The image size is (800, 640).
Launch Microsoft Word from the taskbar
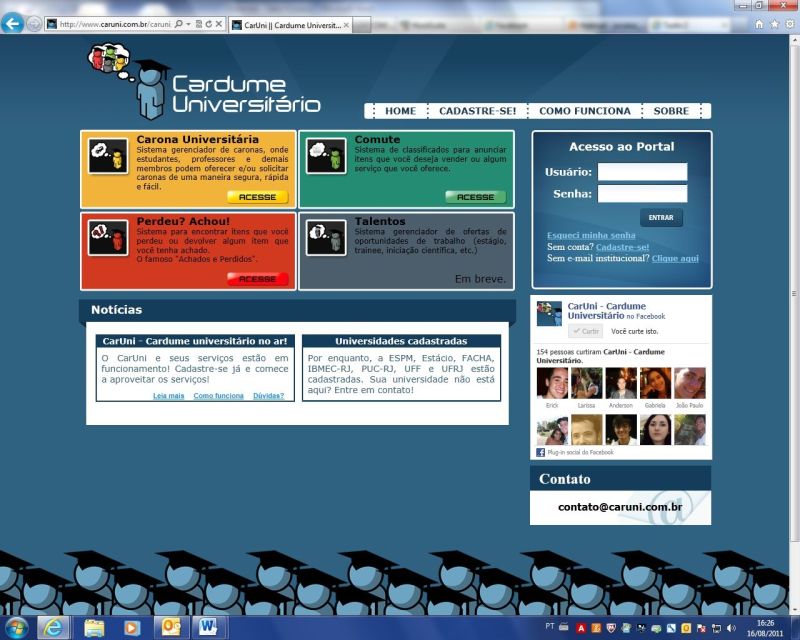coord(208,627)
